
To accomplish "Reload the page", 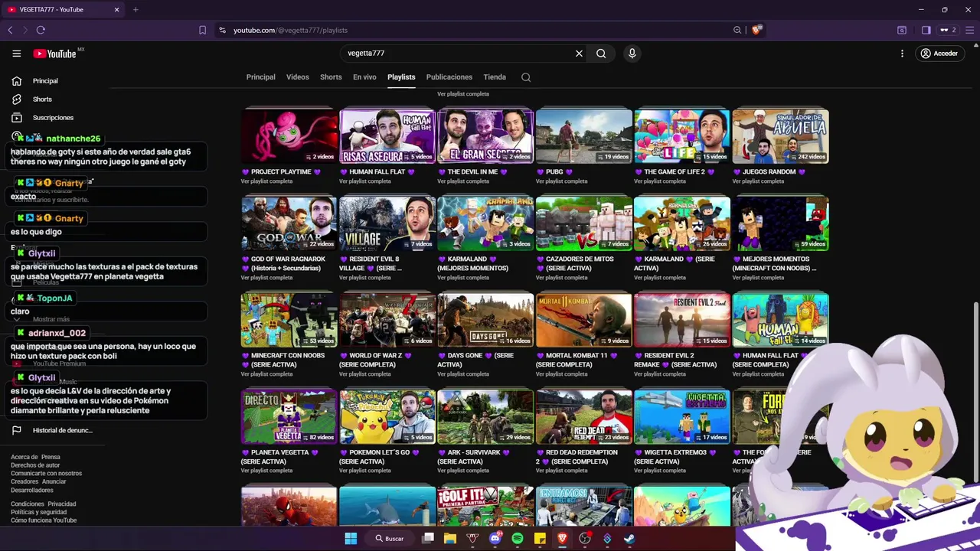I will click(41, 30).
